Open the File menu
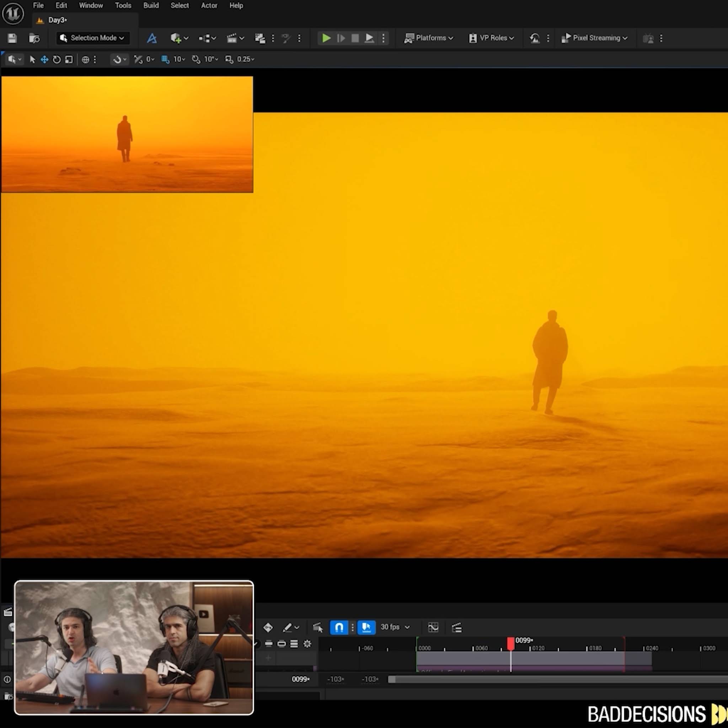This screenshot has width=728, height=728. [38, 6]
